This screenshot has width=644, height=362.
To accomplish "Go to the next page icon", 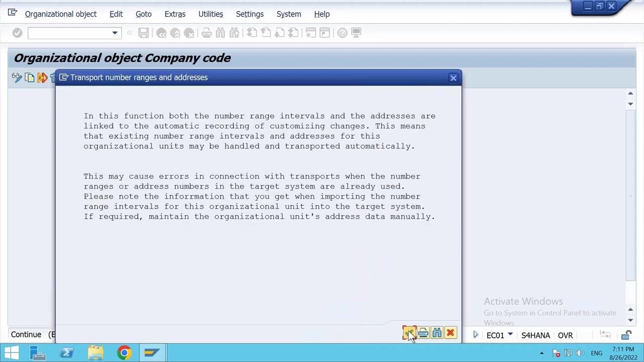I will click(279, 33).
